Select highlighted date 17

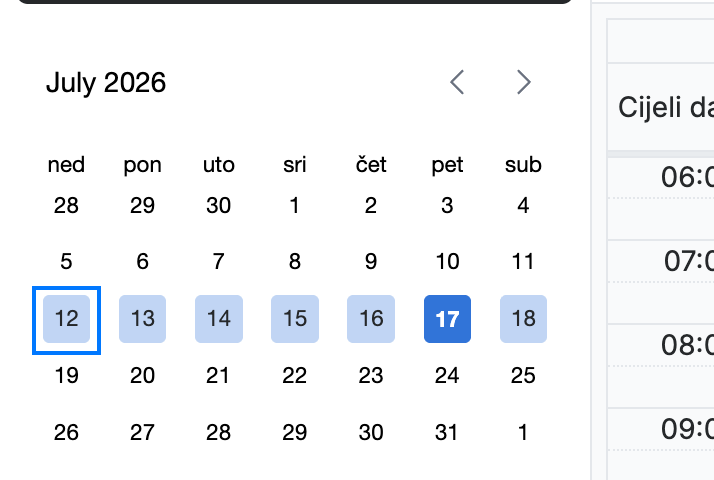coord(447,319)
